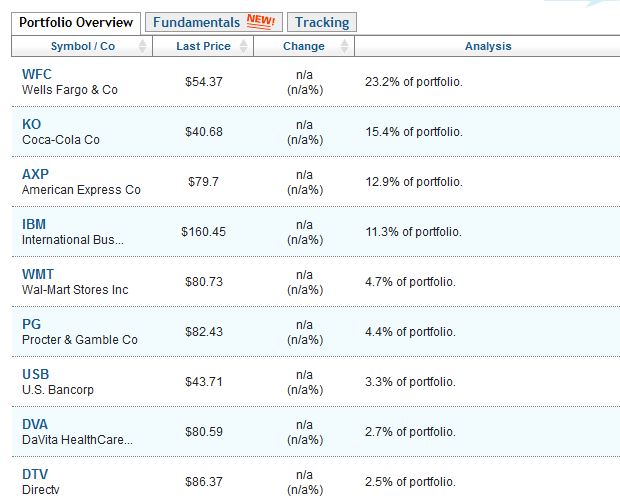Click 23.2% of portfolio analysis text
Viewport: 620px width, 503px height.
[414, 82]
